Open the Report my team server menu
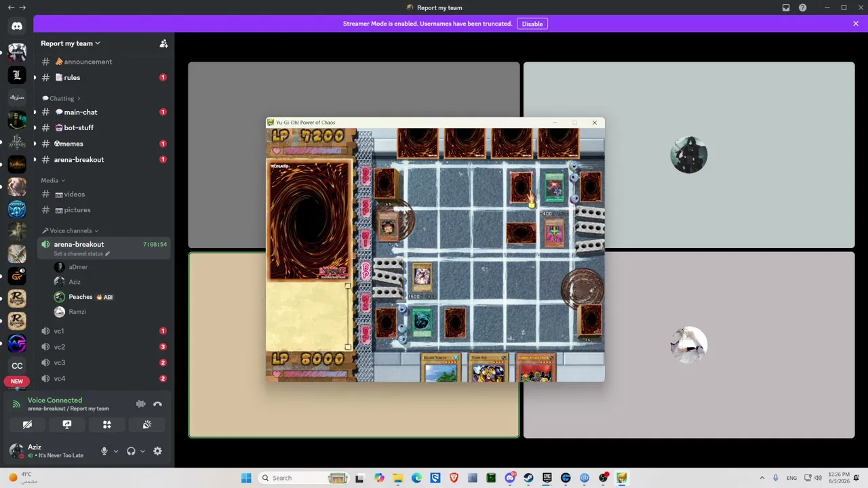This screenshot has width=868, height=488. click(70, 43)
